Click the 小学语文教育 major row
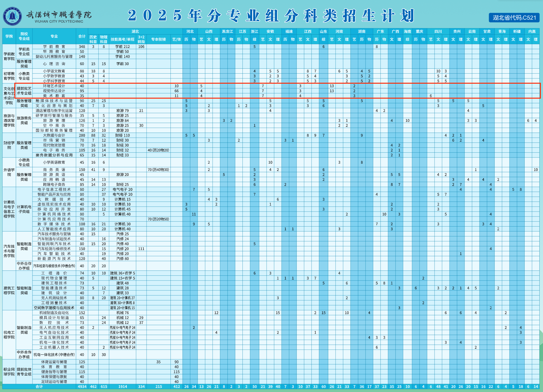Image resolution: width=543 pixels, height=392 pixels. point(54,71)
